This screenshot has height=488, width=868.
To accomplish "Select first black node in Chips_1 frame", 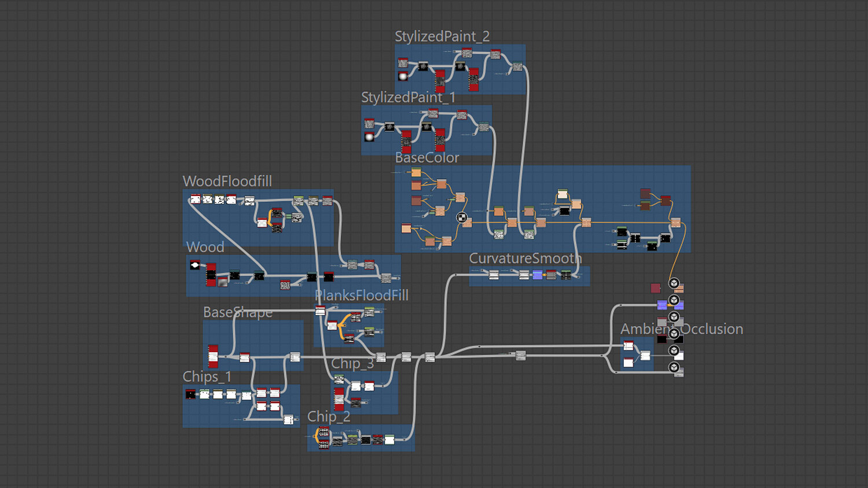I will 190,394.
